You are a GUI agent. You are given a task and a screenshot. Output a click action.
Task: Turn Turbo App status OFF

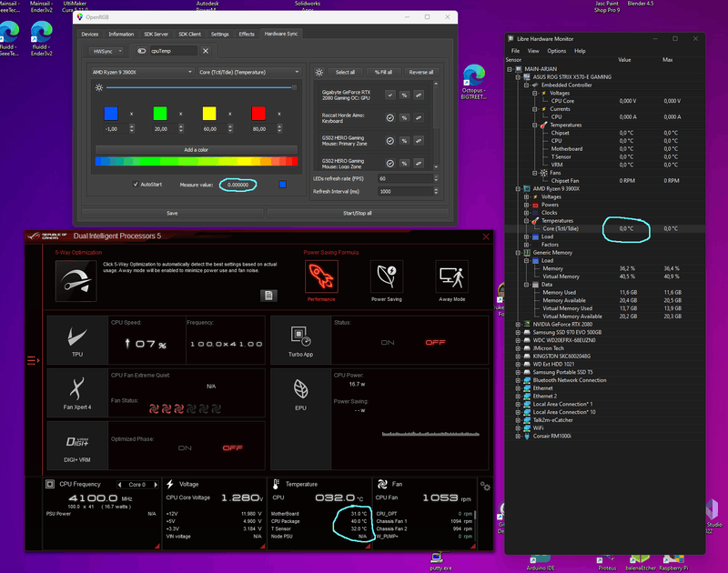click(x=435, y=342)
